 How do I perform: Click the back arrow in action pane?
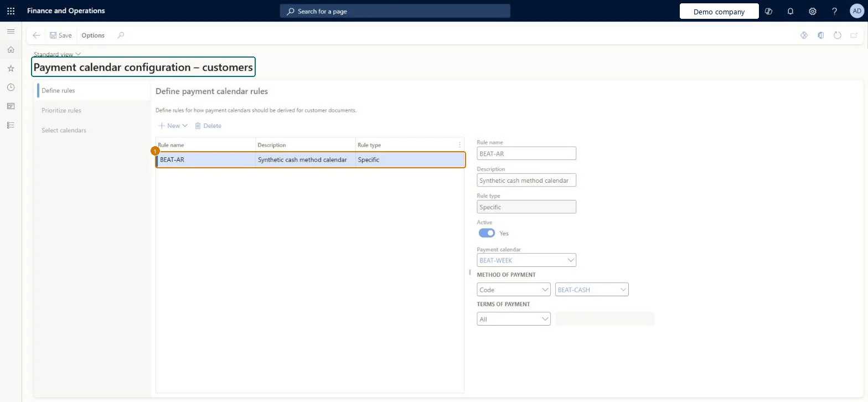pyautogui.click(x=37, y=35)
